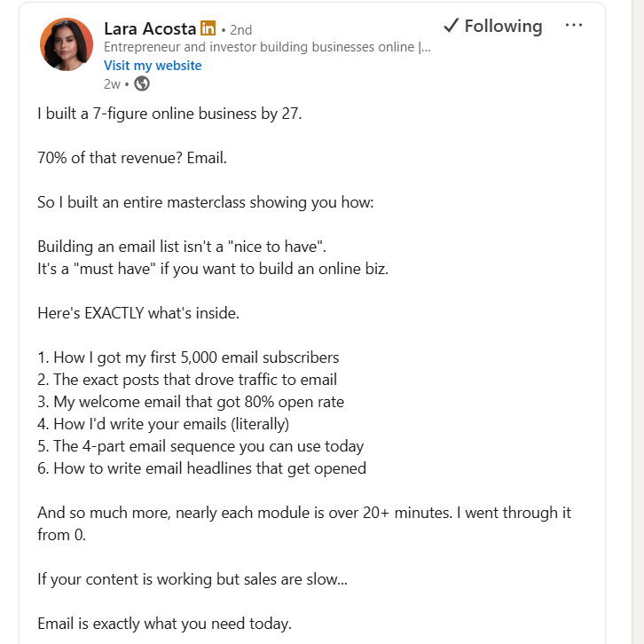Open Lara Acosta's profile picture
Image resolution: width=644 pixels, height=644 pixels.
67,45
